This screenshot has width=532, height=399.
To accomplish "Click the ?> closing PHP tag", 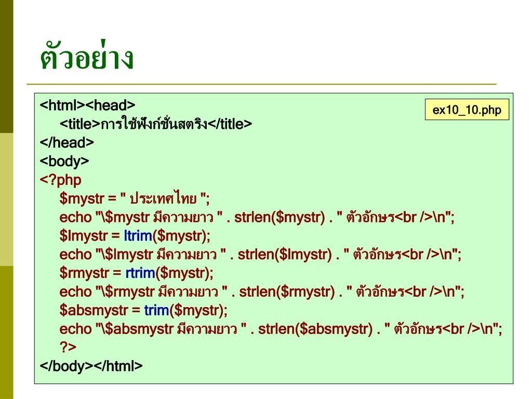I will (x=68, y=347).
